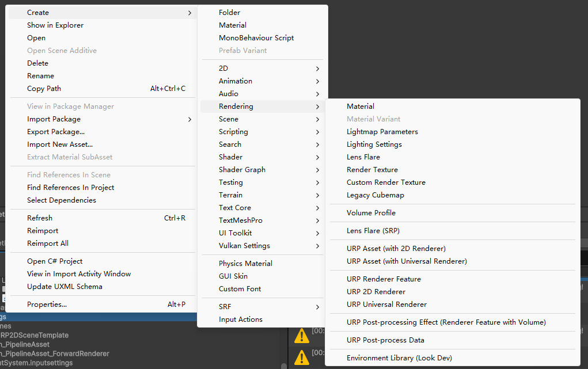Expand the 2D submenu

coord(263,69)
